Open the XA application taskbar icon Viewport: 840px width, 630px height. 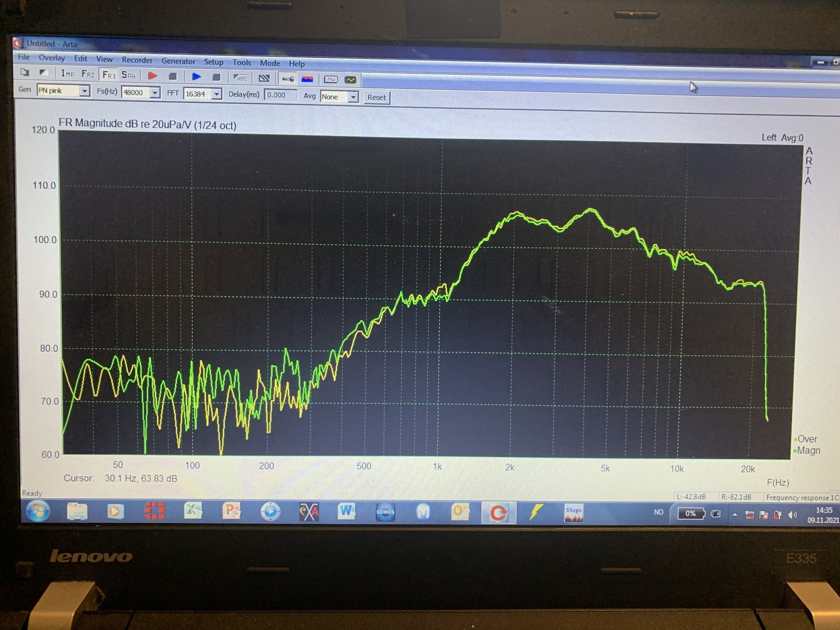click(x=309, y=512)
